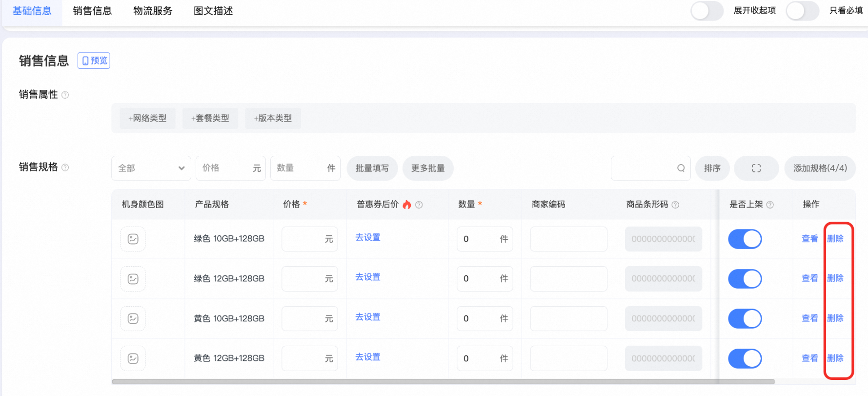
Task: Switch to the 基础信息 tab
Action: pos(32,11)
